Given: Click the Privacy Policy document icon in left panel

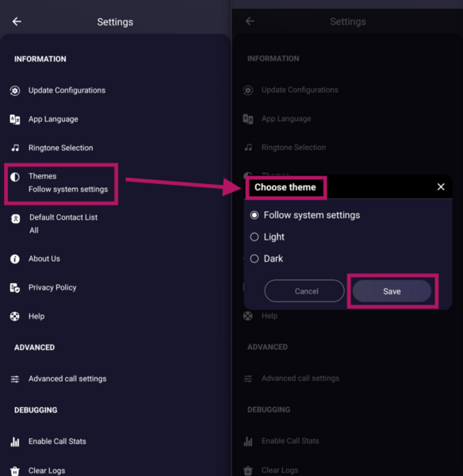Looking at the screenshot, I should pos(15,288).
